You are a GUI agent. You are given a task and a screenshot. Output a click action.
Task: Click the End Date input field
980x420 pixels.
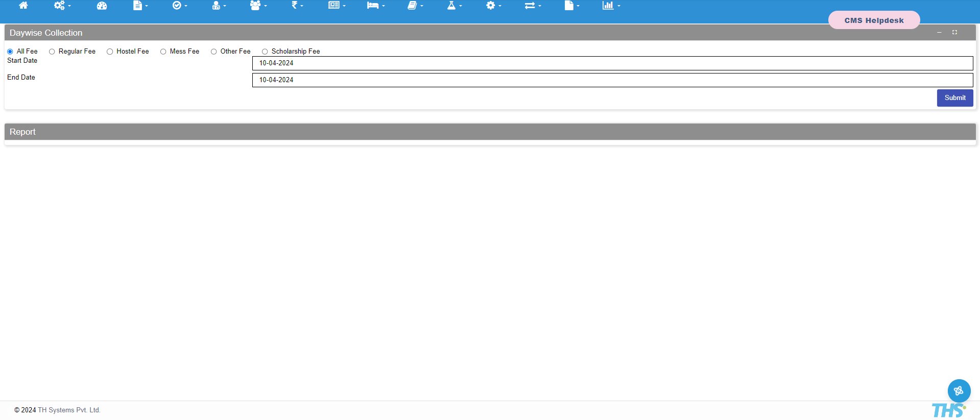point(612,80)
